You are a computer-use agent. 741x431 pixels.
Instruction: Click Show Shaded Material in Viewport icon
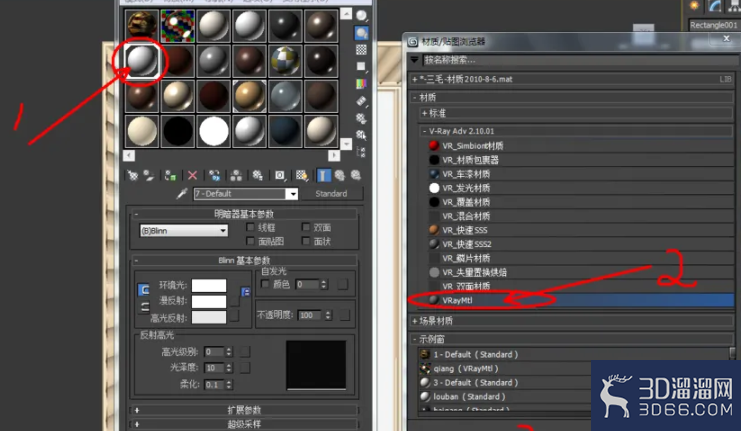[302, 176]
